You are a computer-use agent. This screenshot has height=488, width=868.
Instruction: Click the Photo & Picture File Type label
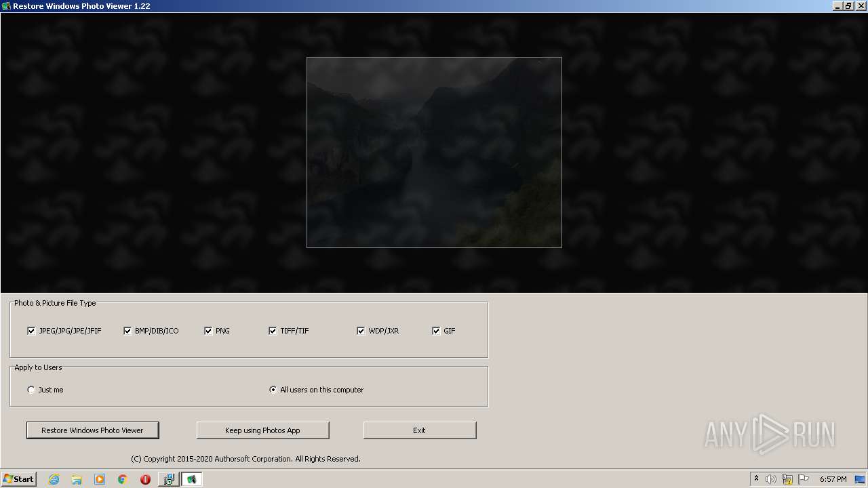55,303
